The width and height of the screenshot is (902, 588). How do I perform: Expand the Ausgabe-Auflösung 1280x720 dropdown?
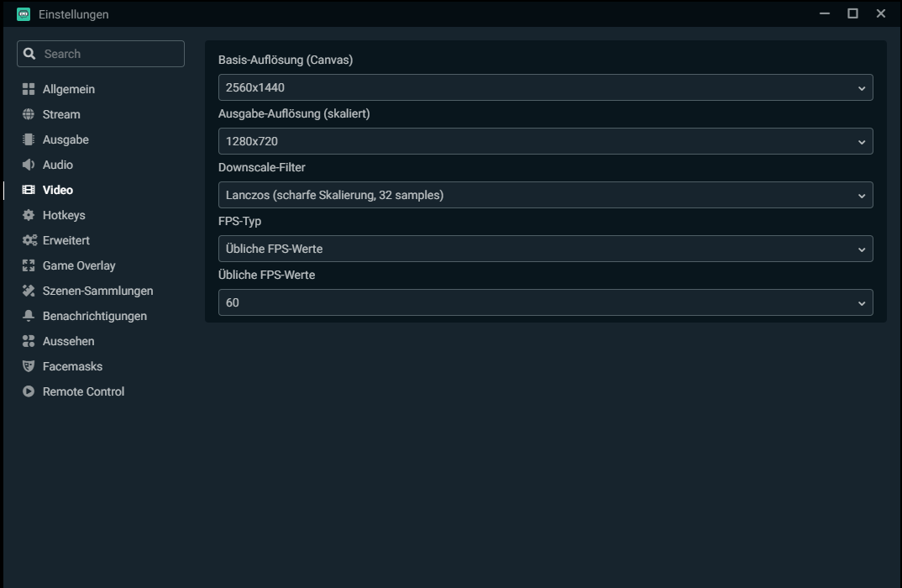[x=545, y=141]
